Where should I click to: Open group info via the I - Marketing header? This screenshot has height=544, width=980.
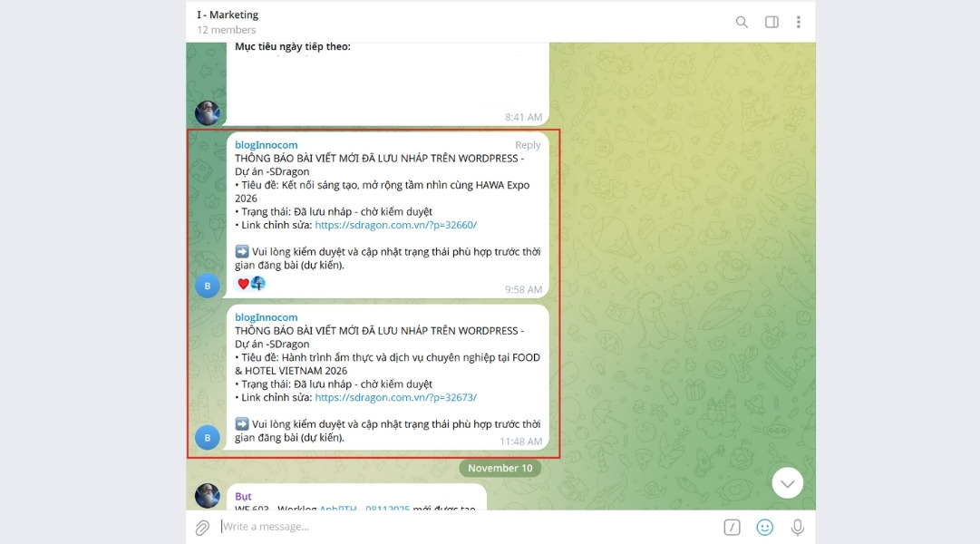227,15
